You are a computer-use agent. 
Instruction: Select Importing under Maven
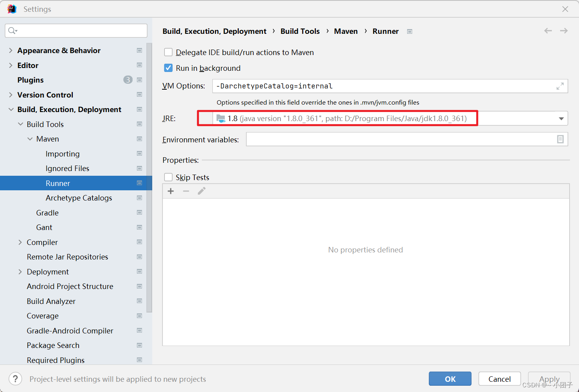point(63,154)
